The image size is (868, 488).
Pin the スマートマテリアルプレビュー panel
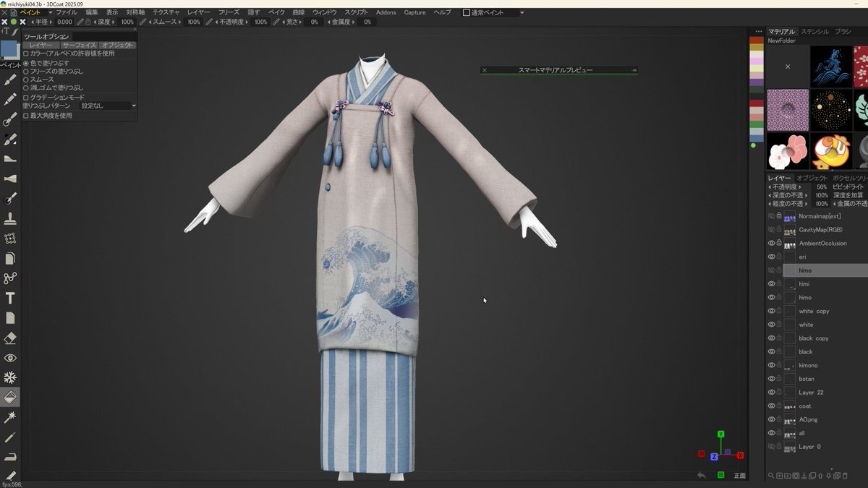tap(634, 70)
